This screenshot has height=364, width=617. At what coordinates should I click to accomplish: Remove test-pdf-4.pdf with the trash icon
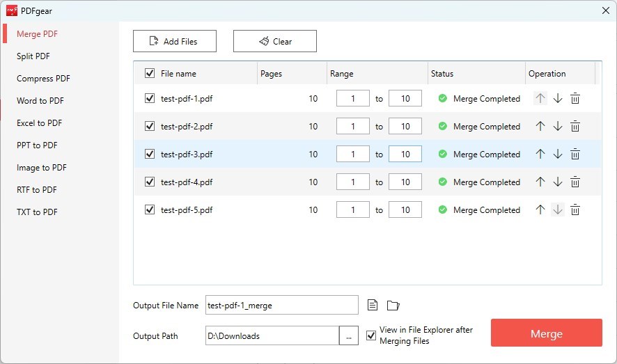tap(575, 182)
